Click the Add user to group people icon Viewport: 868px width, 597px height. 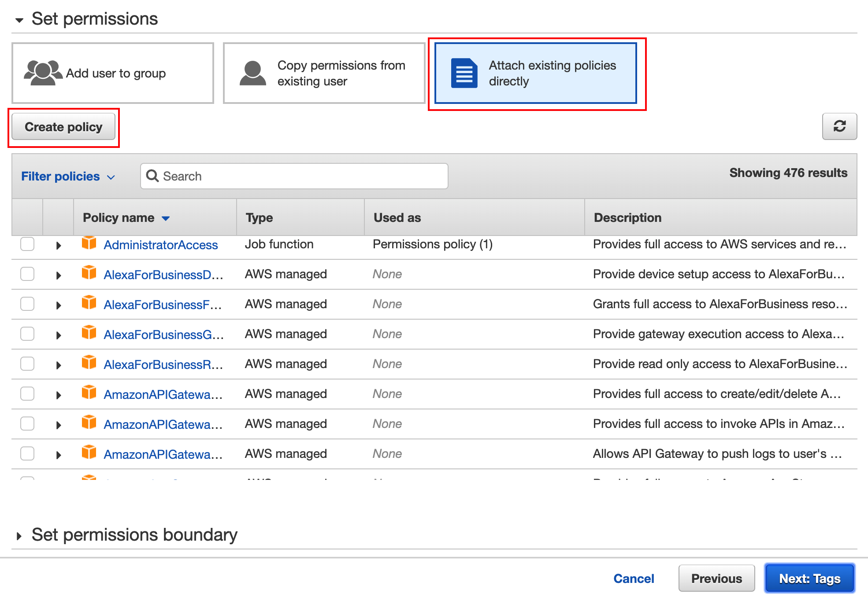pyautogui.click(x=43, y=73)
